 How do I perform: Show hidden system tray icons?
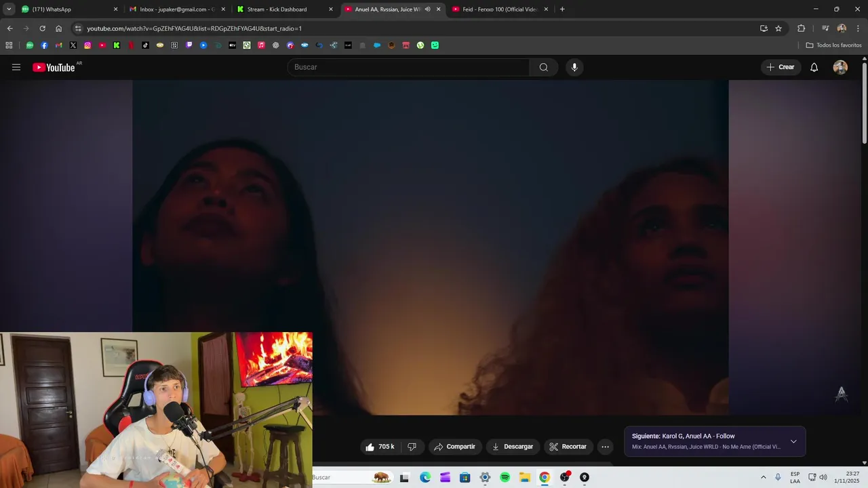(764, 477)
